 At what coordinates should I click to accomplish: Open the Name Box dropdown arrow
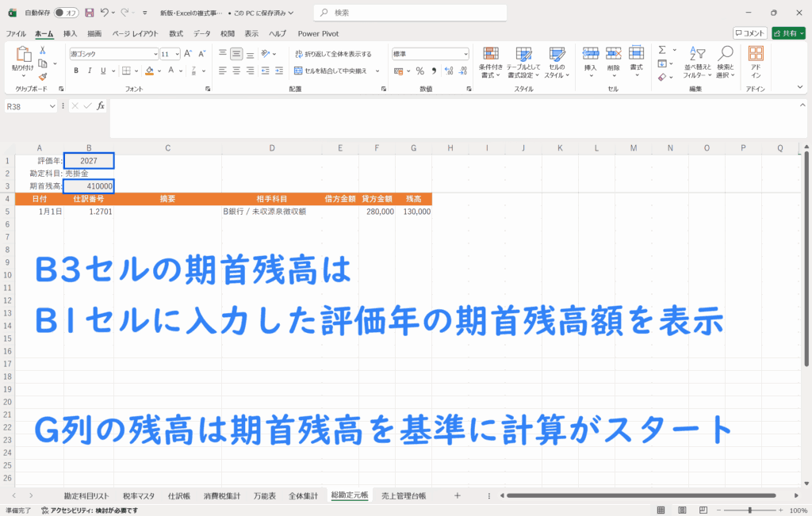click(x=53, y=105)
